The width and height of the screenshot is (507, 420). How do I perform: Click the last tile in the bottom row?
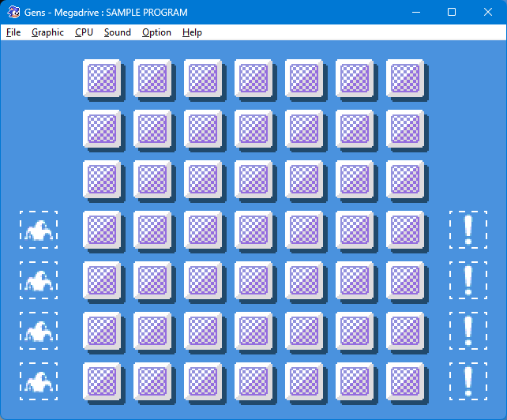405,381
